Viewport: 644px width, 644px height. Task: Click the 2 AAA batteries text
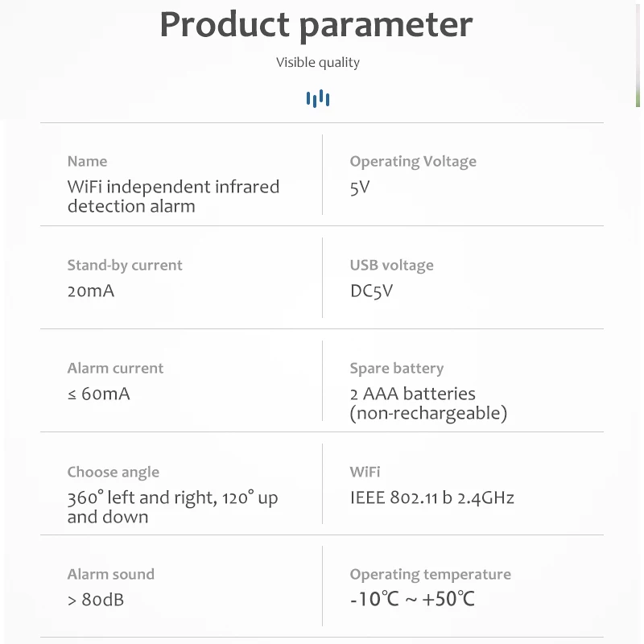coord(412,394)
